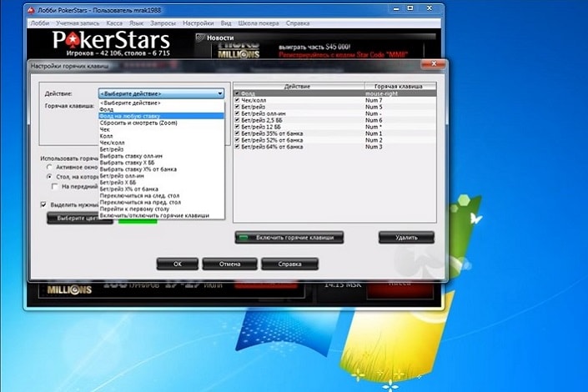Image resolution: width=588 pixels, height=392 pixels.
Task: Open the Язык menu
Action: click(x=136, y=23)
